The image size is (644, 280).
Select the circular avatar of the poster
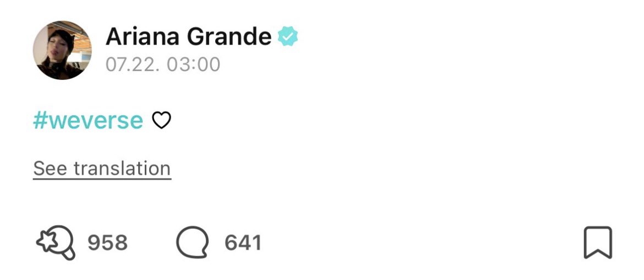[x=62, y=50]
